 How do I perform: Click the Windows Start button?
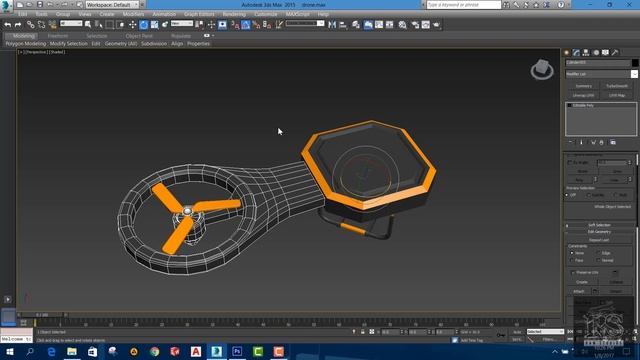[9, 351]
